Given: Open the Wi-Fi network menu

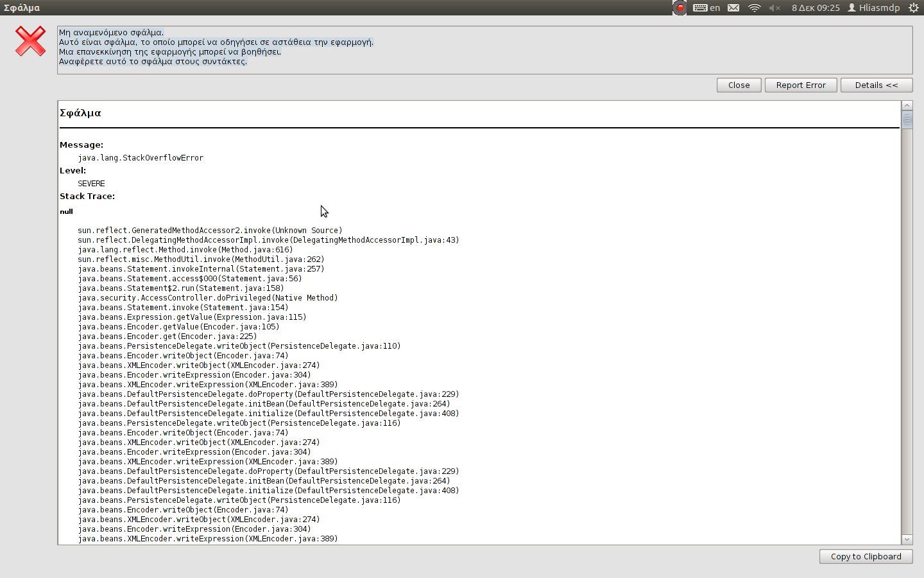Looking at the screenshot, I should 755,8.
